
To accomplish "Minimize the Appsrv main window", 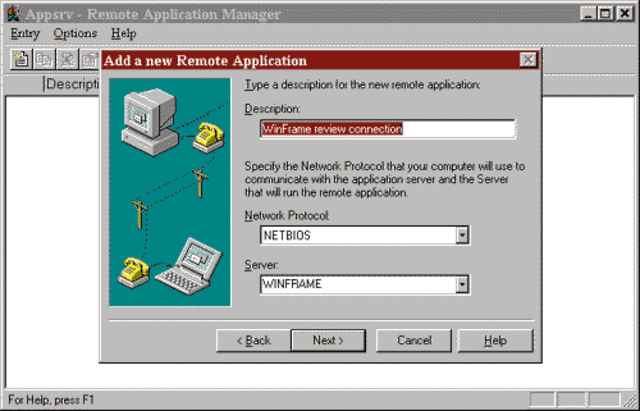I will point(588,14).
